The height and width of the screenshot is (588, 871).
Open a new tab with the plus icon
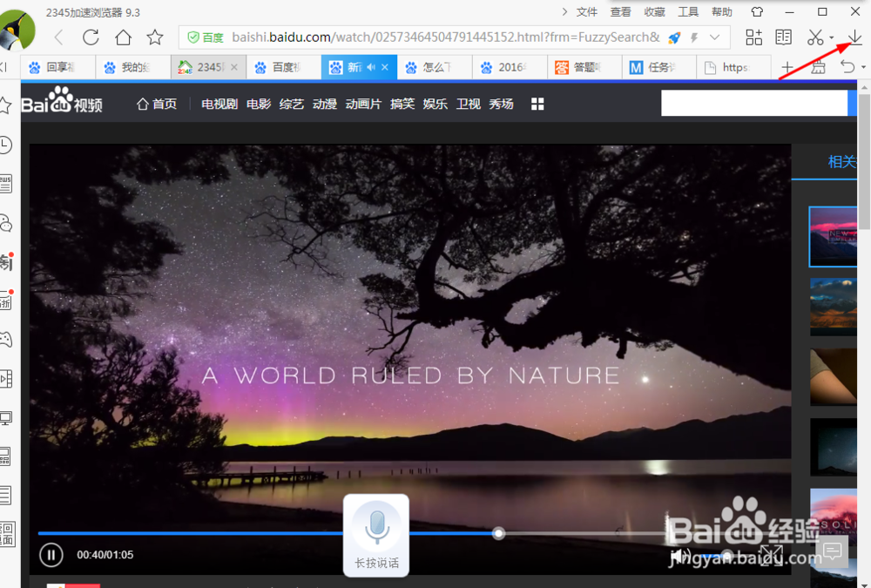click(x=787, y=68)
